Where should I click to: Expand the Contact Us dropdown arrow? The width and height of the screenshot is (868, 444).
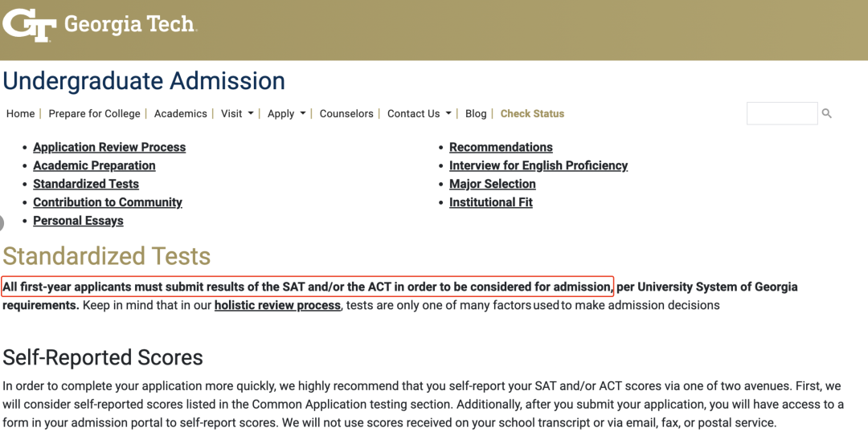448,113
